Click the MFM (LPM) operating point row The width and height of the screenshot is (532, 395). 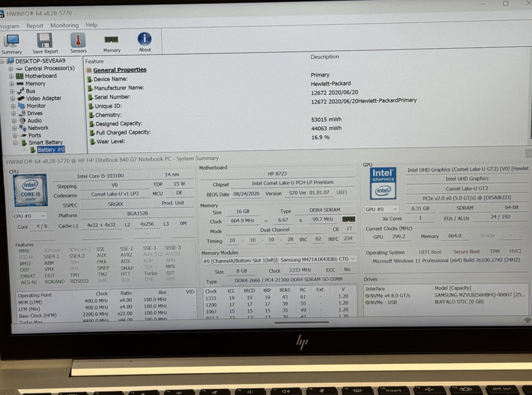106,301
